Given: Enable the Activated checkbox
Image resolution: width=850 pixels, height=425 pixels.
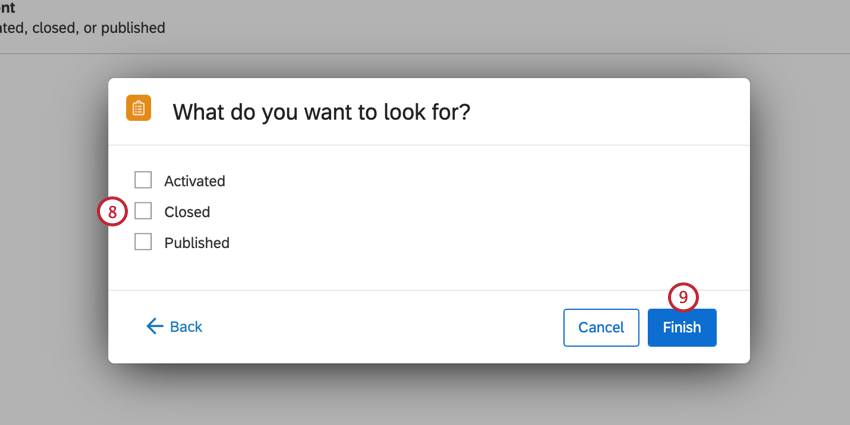Looking at the screenshot, I should [x=143, y=180].
